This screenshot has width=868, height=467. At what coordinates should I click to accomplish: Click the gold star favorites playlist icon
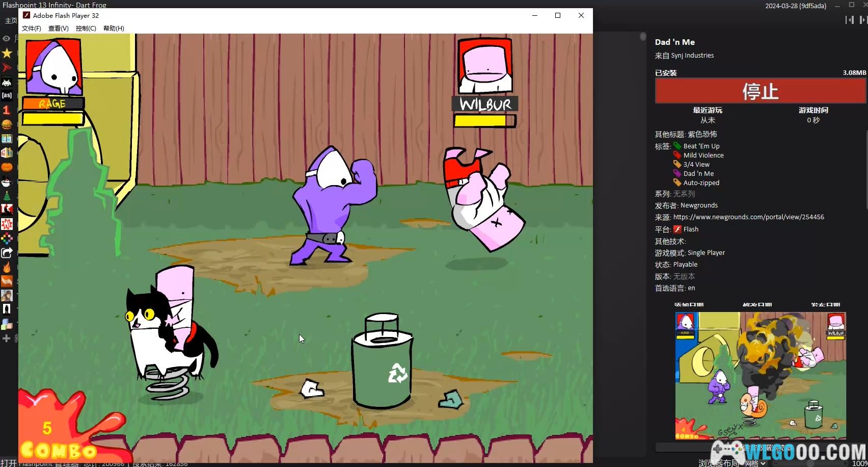pos(7,53)
